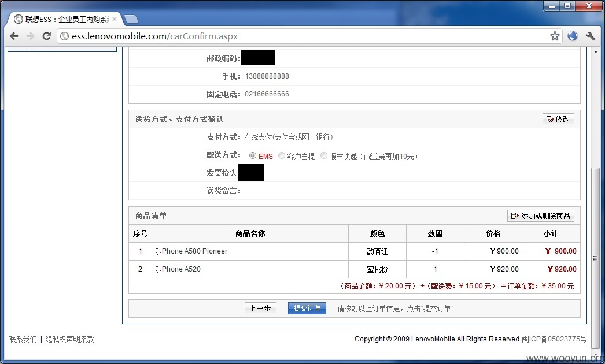Screen dimensions: 605x364
Task: Click the 商品清单 section title
Action: [151, 216]
